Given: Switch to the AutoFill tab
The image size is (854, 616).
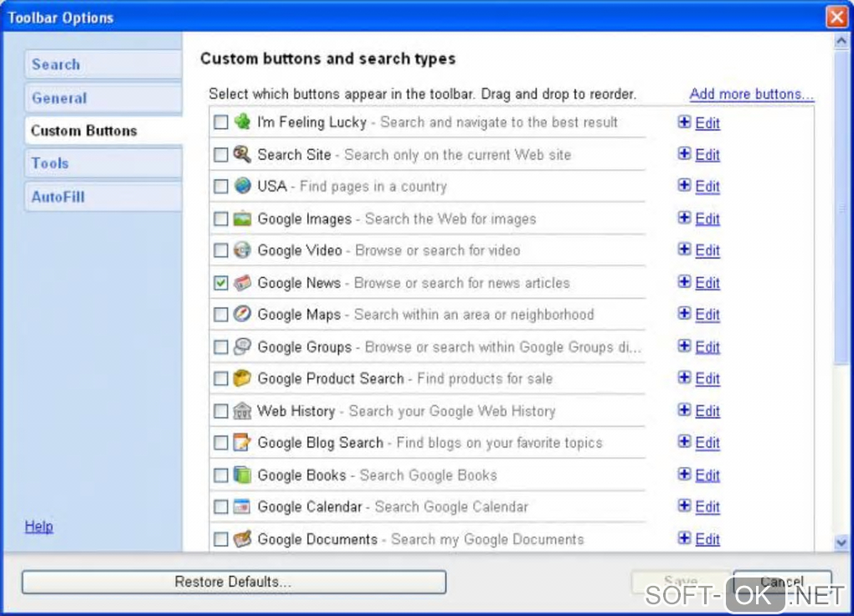Looking at the screenshot, I should click(103, 197).
